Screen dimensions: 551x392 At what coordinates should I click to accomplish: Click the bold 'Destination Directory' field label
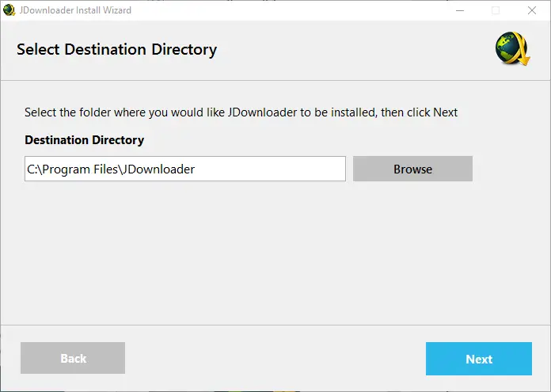tap(84, 140)
